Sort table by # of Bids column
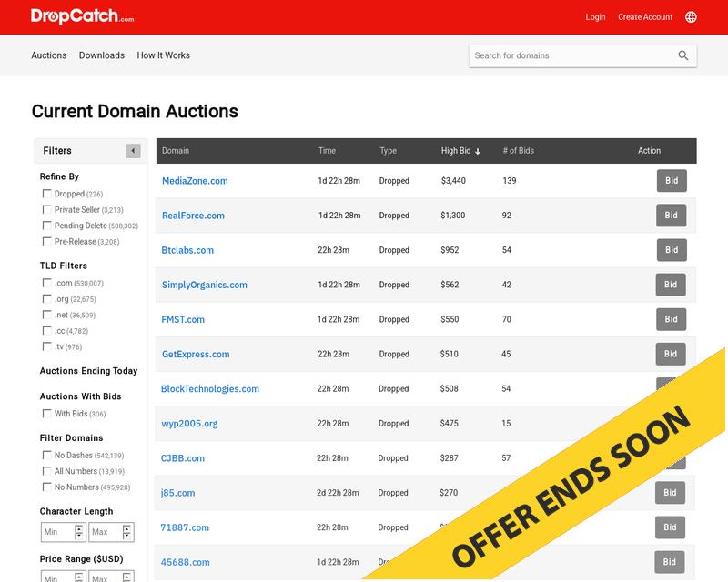The width and height of the screenshot is (728, 582). [x=518, y=151]
